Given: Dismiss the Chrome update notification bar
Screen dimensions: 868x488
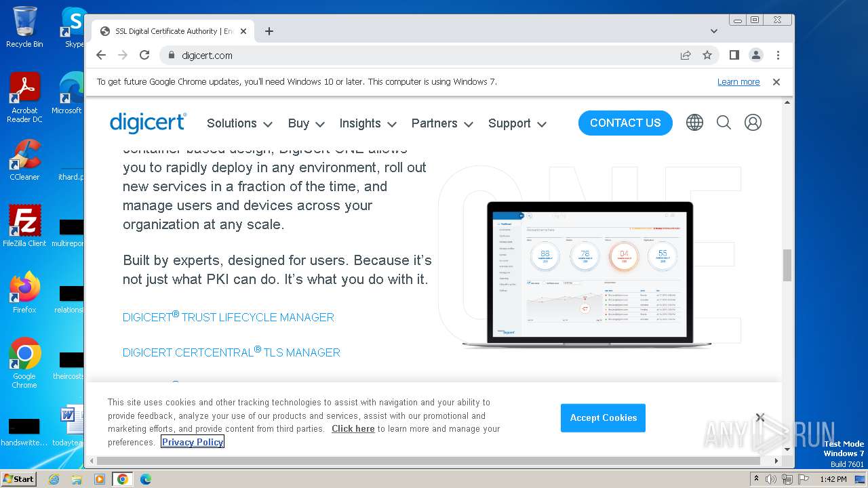Looking at the screenshot, I should 776,82.
